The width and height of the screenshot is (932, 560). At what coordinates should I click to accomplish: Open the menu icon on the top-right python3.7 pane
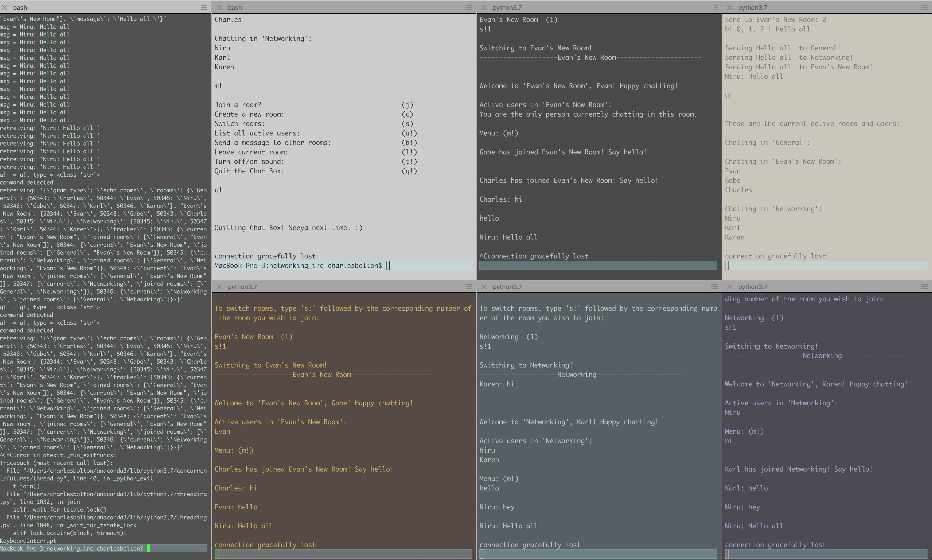(924, 8)
